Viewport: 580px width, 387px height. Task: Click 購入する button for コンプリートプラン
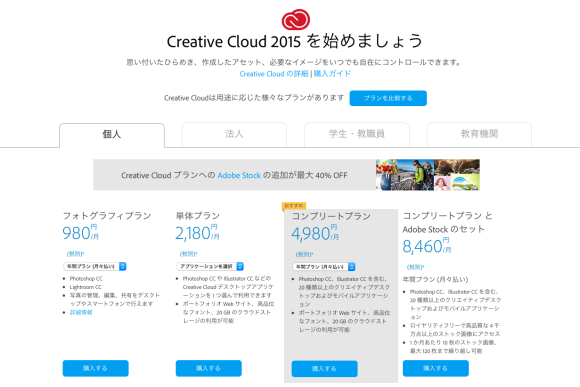pos(324,369)
